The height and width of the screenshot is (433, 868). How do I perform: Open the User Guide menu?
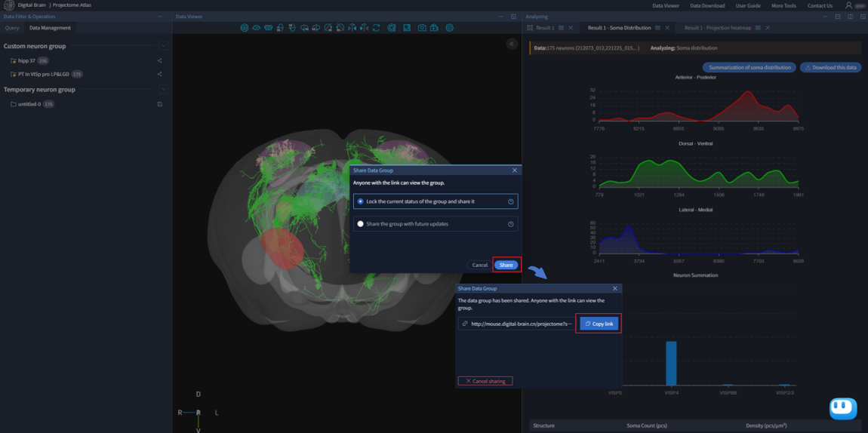(x=747, y=5)
